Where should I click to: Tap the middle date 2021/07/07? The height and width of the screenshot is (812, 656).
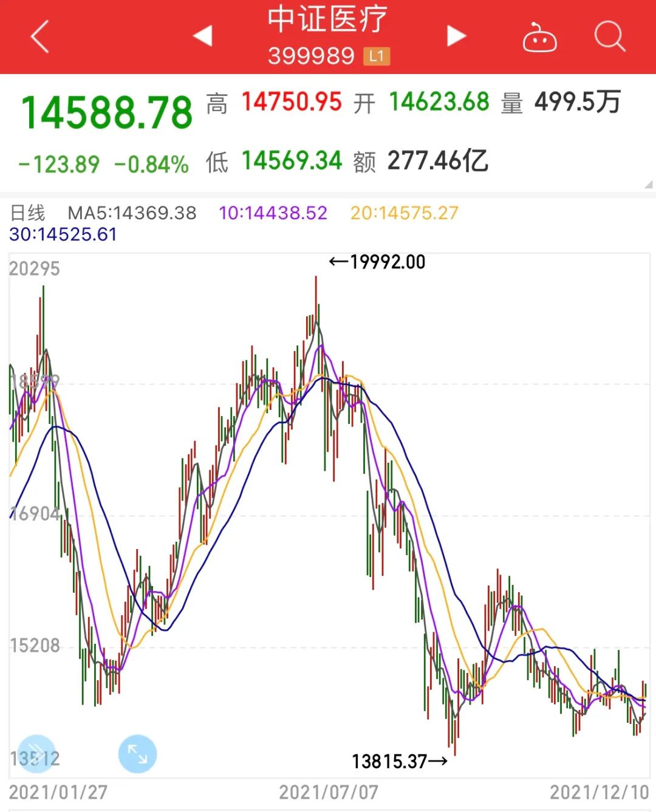pyautogui.click(x=329, y=792)
